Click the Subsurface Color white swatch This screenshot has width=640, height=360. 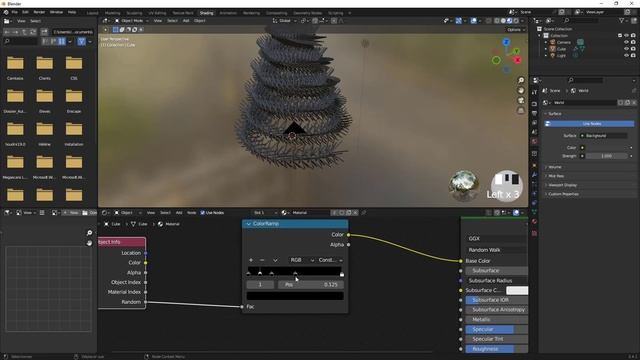tap(517, 290)
